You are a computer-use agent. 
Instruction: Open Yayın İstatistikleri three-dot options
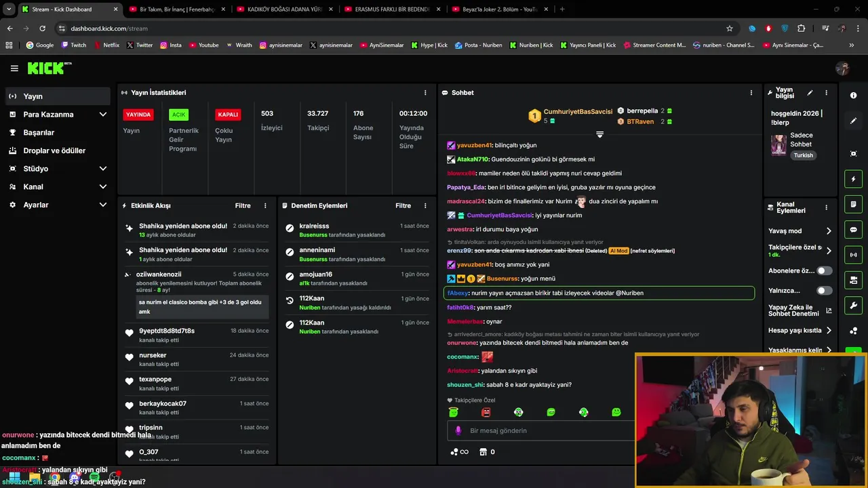tap(425, 93)
